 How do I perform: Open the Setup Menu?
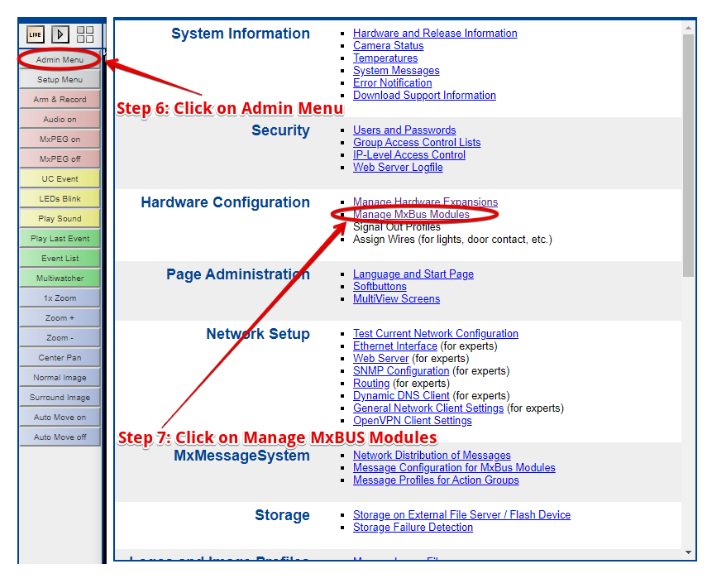click(x=60, y=80)
